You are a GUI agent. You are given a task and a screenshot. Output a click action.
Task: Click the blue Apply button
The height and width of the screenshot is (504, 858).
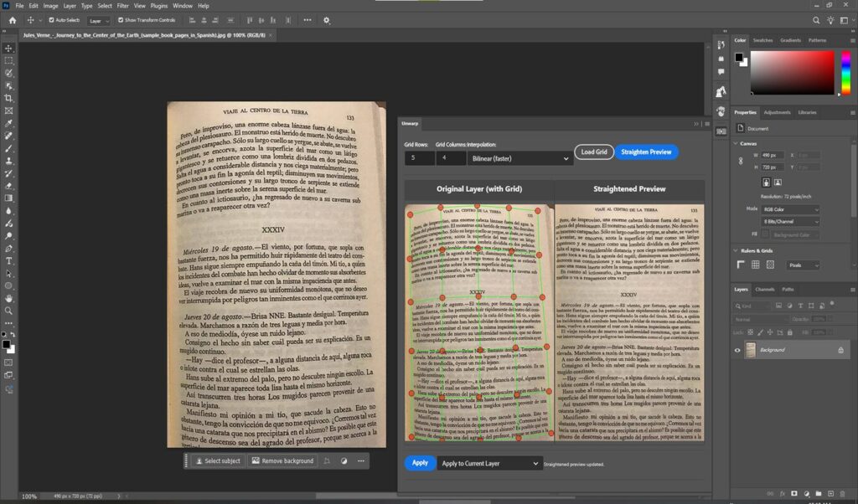click(x=420, y=463)
